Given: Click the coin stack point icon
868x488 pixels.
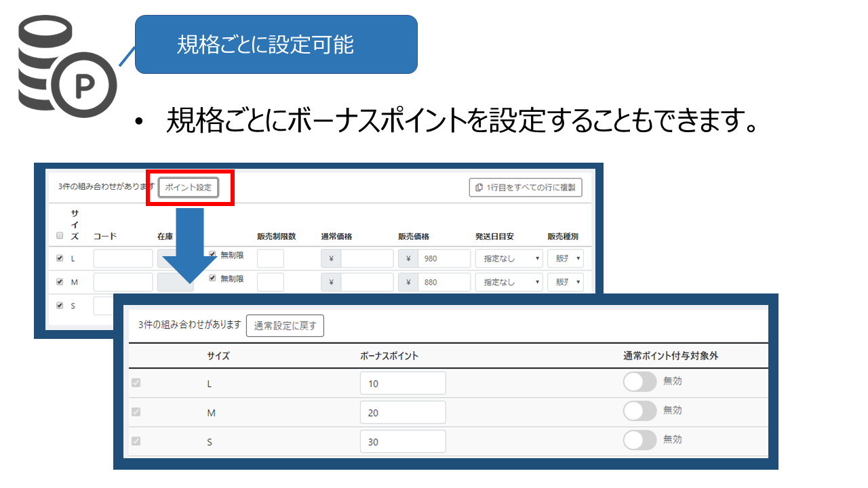Looking at the screenshot, I should pyautogui.click(x=66, y=68).
